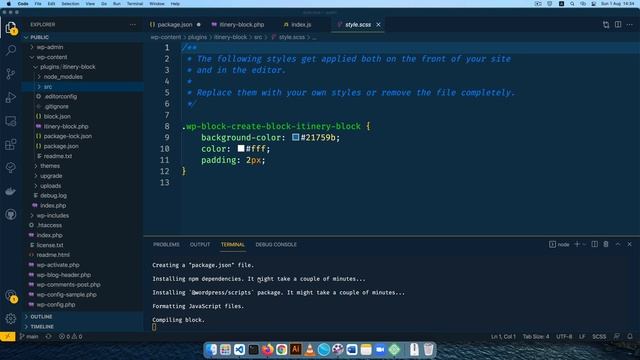Switch to the PROBLEMS panel tab

pyautogui.click(x=166, y=244)
